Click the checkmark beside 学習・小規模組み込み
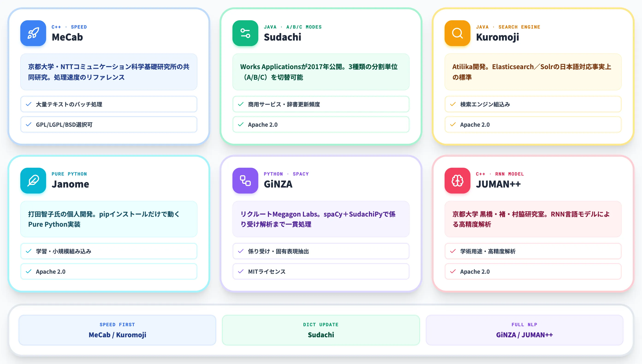The width and height of the screenshot is (642, 364). coord(29,251)
